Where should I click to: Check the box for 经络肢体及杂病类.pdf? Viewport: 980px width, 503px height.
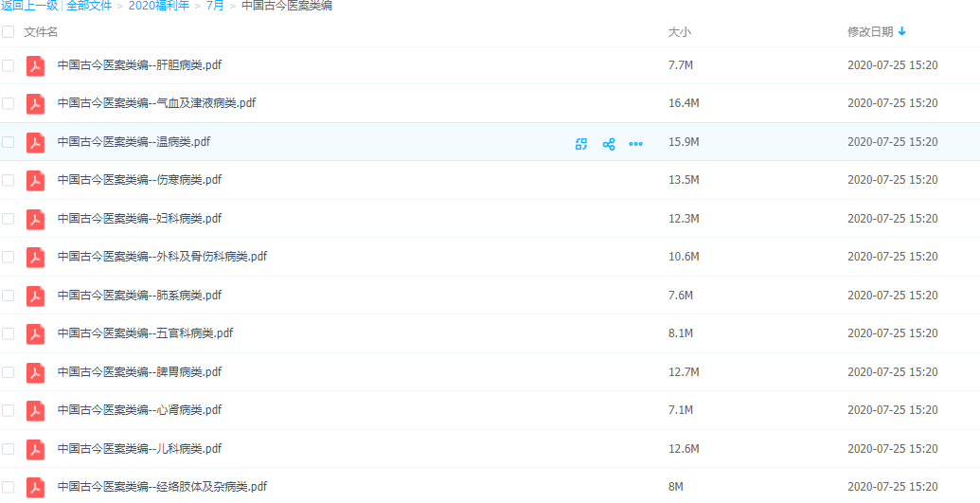pos(9,488)
